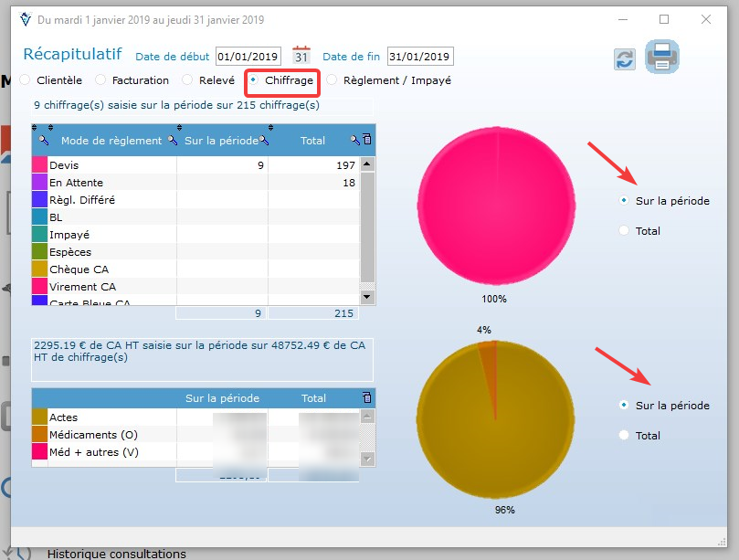The image size is (739, 560).
Task: Sort by upper Total column header
Action: coord(313,141)
